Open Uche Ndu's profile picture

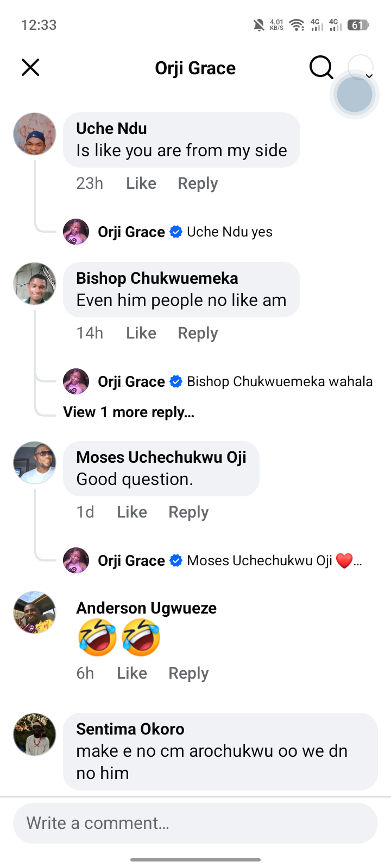pyautogui.click(x=35, y=134)
